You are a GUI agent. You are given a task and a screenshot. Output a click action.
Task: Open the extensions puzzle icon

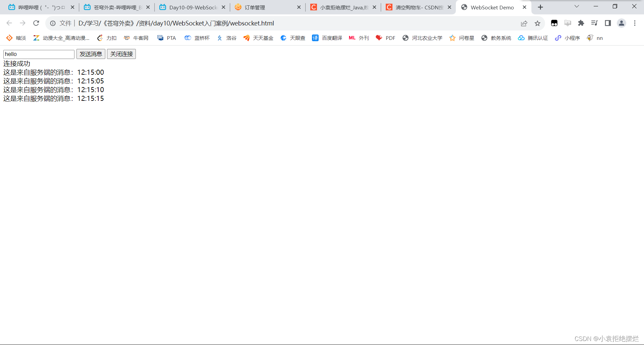point(581,23)
